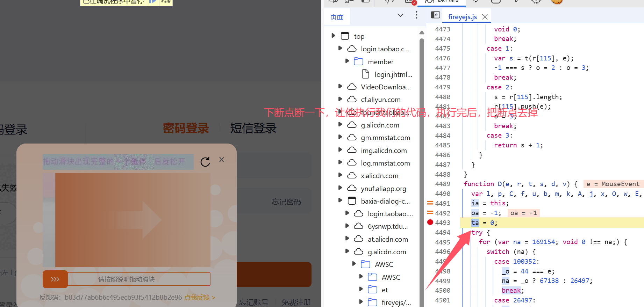Click the cloud icon beside cf.aliyun.com
The height and width of the screenshot is (307, 644).
pos(352,100)
